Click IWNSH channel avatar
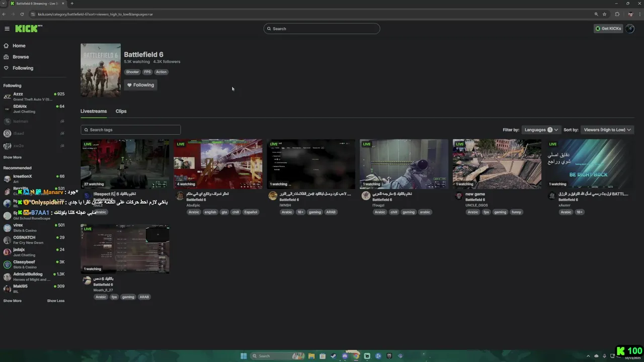The width and height of the screenshot is (644, 362). click(x=273, y=196)
